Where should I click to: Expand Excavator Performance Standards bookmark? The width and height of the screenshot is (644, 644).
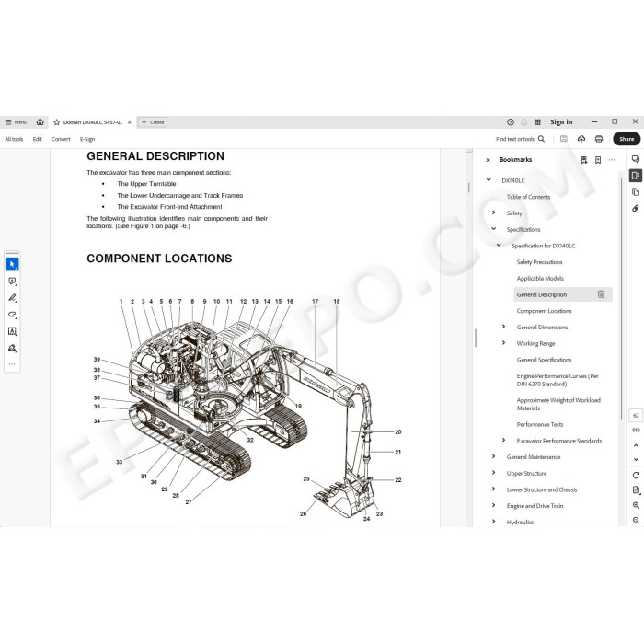click(503, 441)
